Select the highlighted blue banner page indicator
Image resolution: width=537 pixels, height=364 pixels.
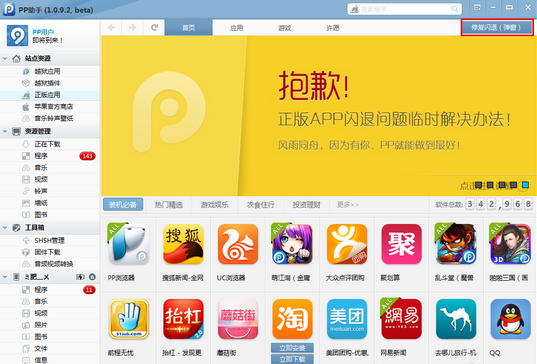tap(525, 185)
